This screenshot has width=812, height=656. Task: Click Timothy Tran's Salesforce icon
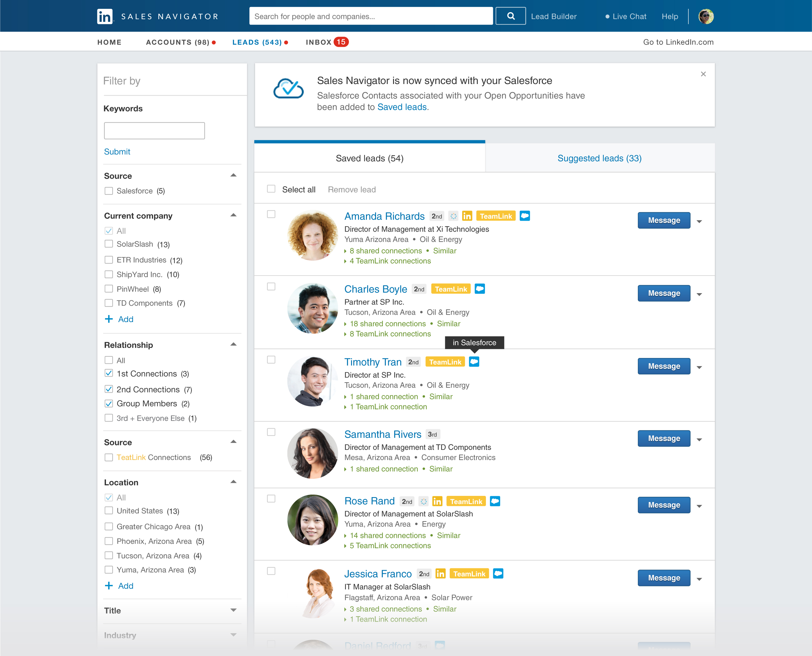(x=474, y=362)
